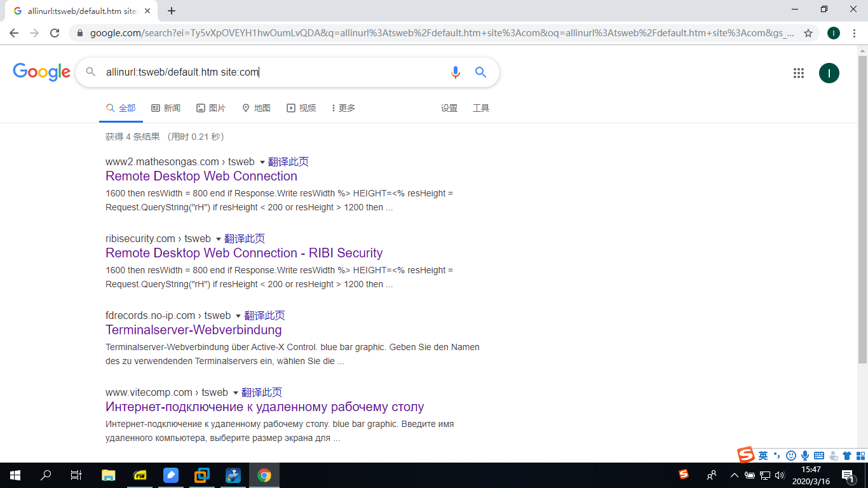
Task: Go forward in browser history
Action: pos(34,33)
